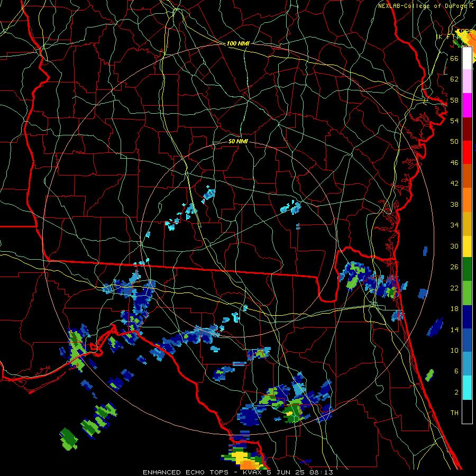Click the legend value "50"
Viewport: 476px width, 476px height.
coord(454,142)
